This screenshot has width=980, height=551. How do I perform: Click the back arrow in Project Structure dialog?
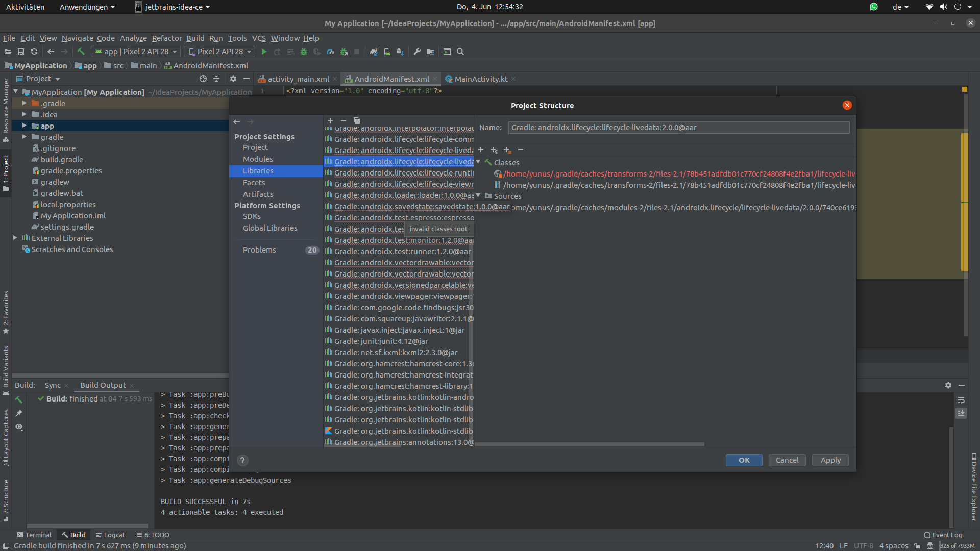(x=237, y=122)
